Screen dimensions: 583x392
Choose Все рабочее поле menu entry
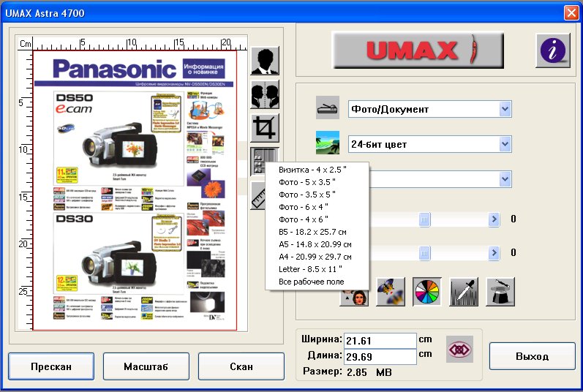point(317,282)
